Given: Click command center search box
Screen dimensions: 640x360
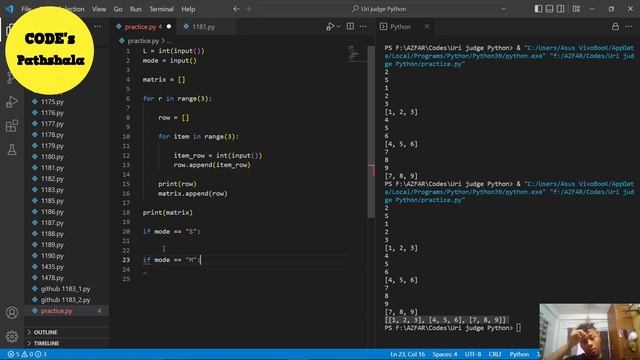Looking at the screenshot, I should (382, 9).
